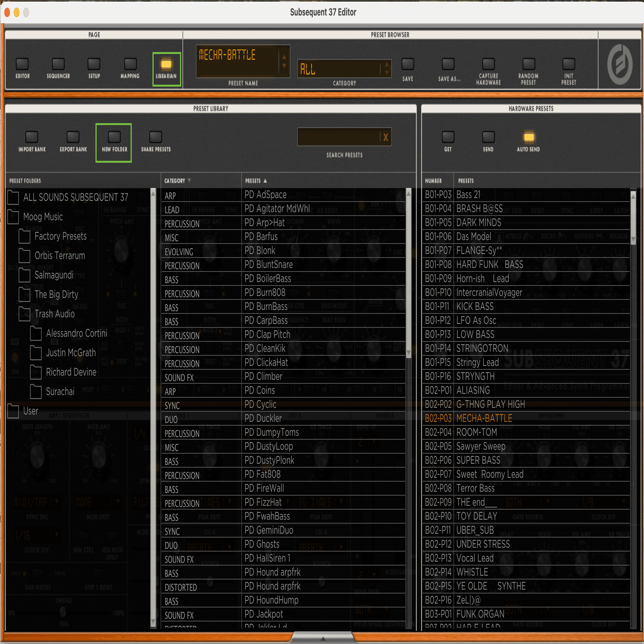Capture the hardware preset
The width and height of the screenshot is (644, 644).
pos(489,64)
